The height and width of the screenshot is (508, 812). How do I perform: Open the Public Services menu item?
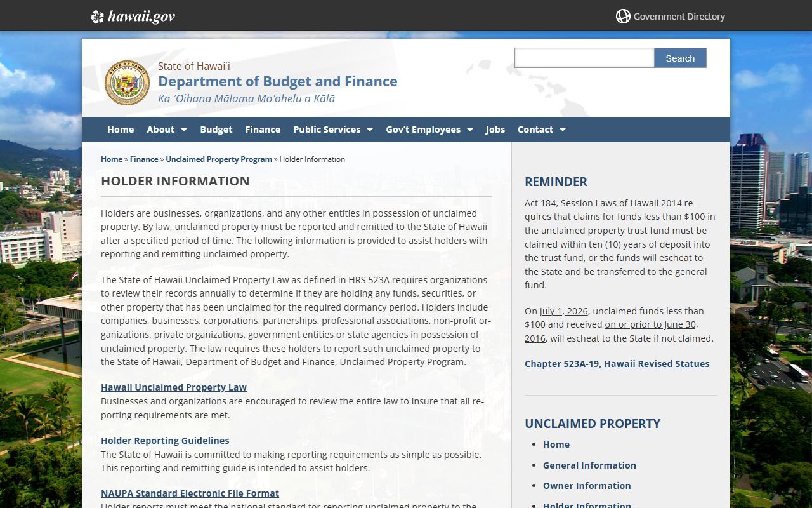point(327,130)
